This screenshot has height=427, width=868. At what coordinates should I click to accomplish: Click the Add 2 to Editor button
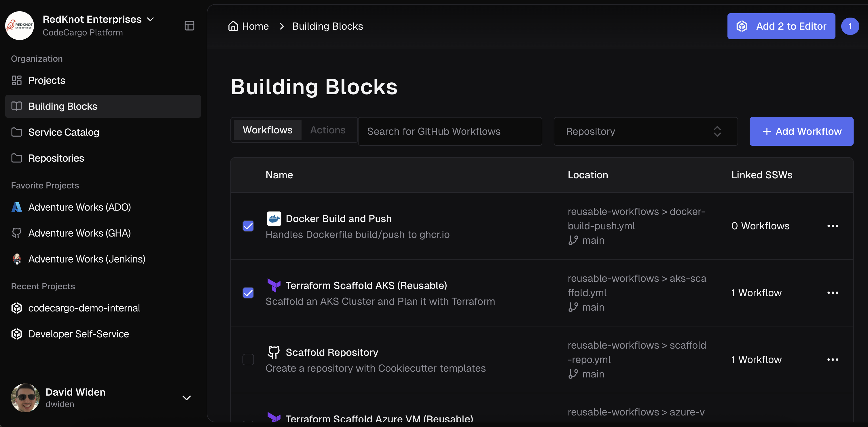[781, 26]
